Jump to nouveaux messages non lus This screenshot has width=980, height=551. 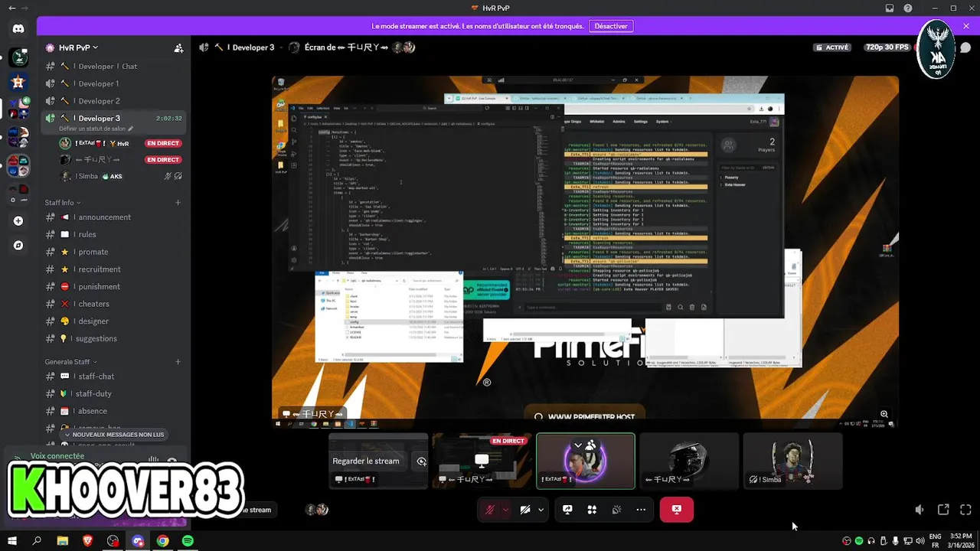(113, 435)
